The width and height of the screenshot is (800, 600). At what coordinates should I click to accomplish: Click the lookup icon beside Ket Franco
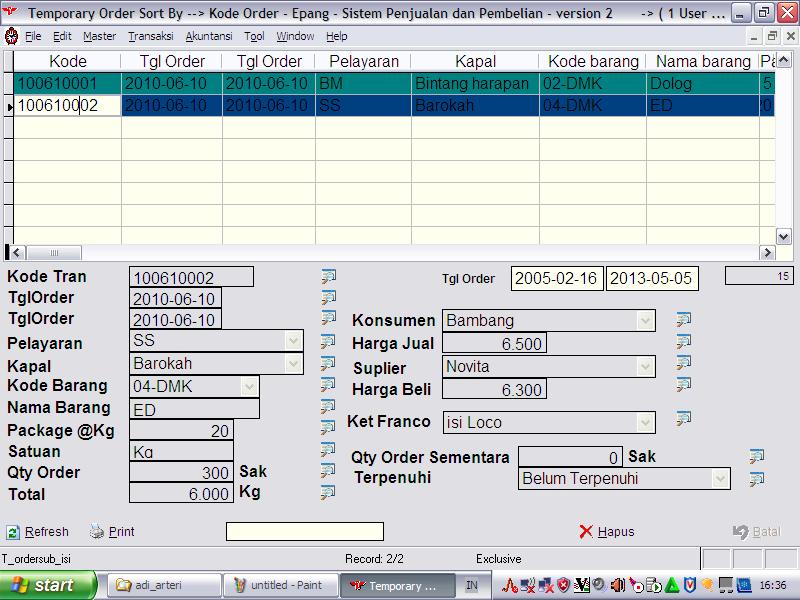684,418
